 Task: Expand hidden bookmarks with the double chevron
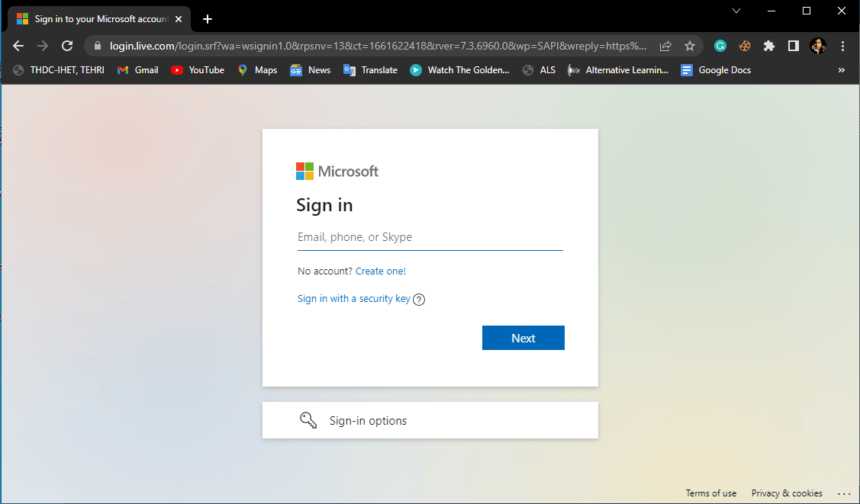[x=842, y=69]
